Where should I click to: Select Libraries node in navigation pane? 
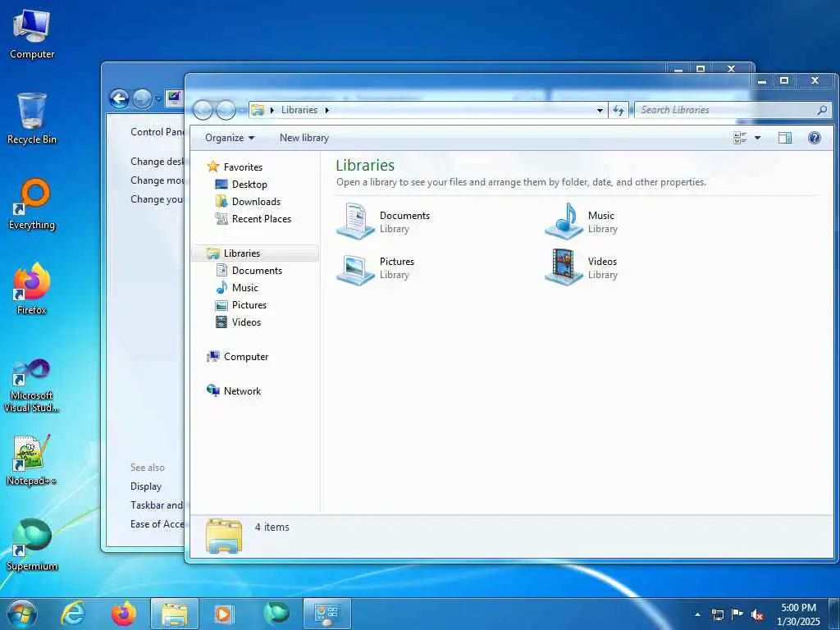tap(242, 253)
